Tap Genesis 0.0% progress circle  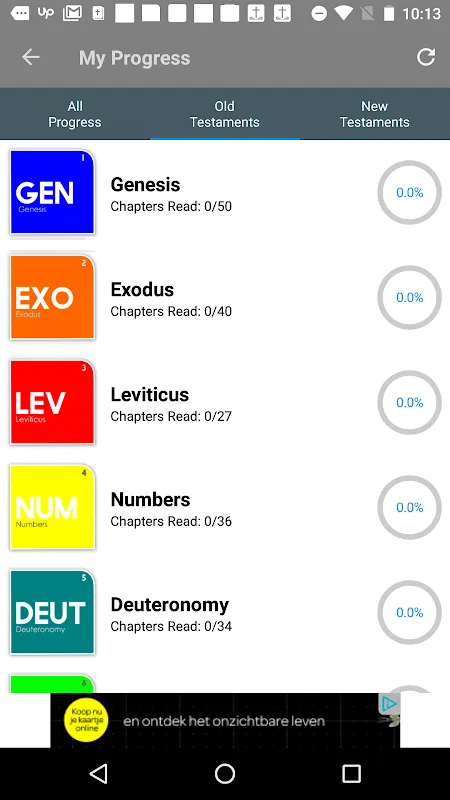409,192
